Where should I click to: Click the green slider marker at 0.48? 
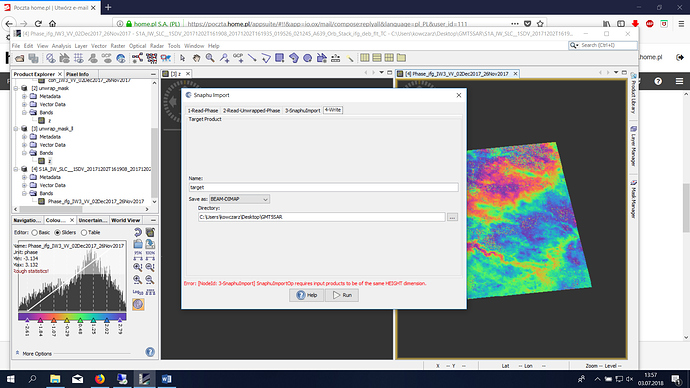(x=80, y=320)
